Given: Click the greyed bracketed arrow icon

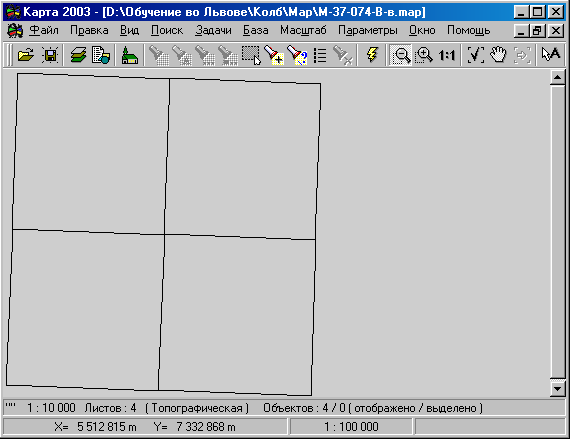Looking at the screenshot, I should 522,55.
